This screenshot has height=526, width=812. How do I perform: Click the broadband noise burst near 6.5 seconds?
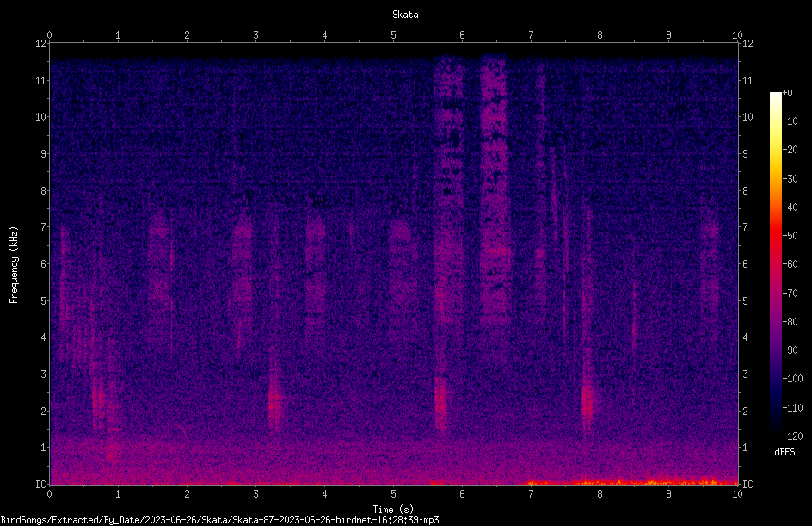point(494,189)
